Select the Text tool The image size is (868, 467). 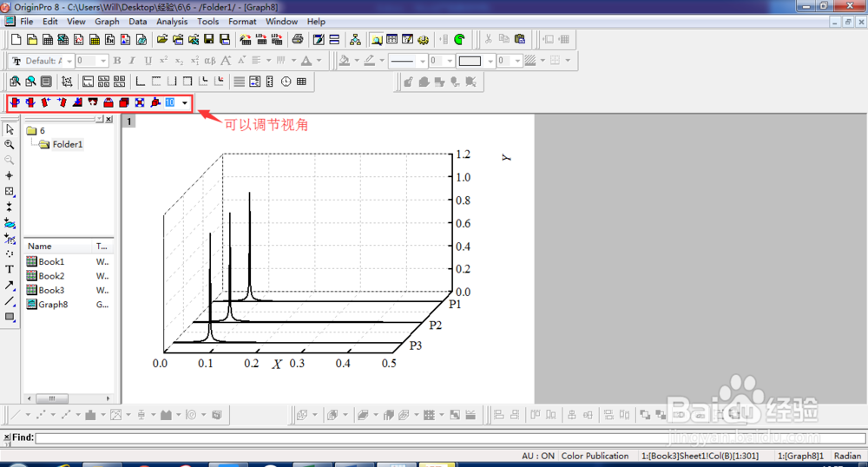click(10, 269)
